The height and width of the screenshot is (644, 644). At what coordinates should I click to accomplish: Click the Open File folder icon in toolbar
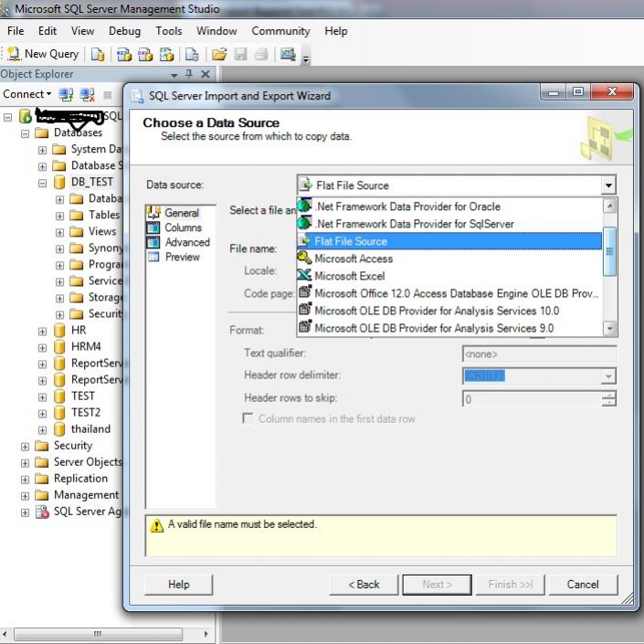(x=219, y=54)
